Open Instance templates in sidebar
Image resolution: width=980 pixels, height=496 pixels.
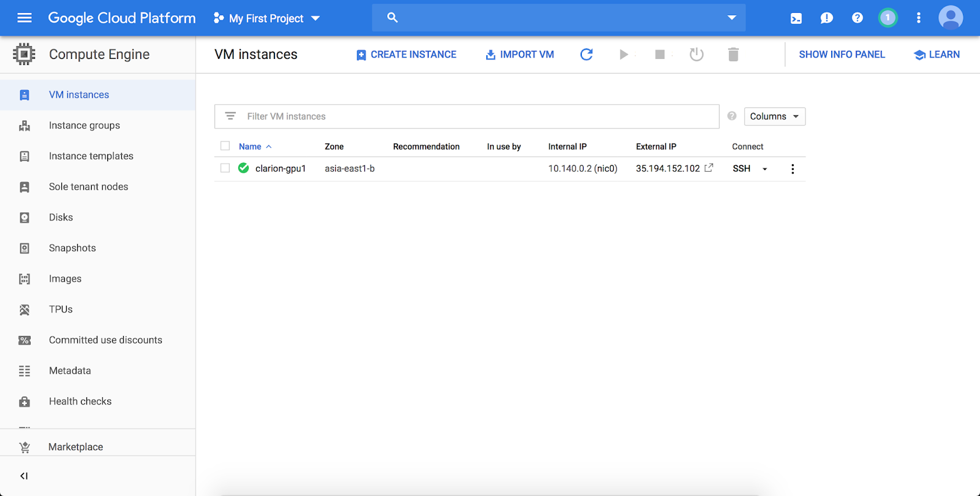click(98, 156)
